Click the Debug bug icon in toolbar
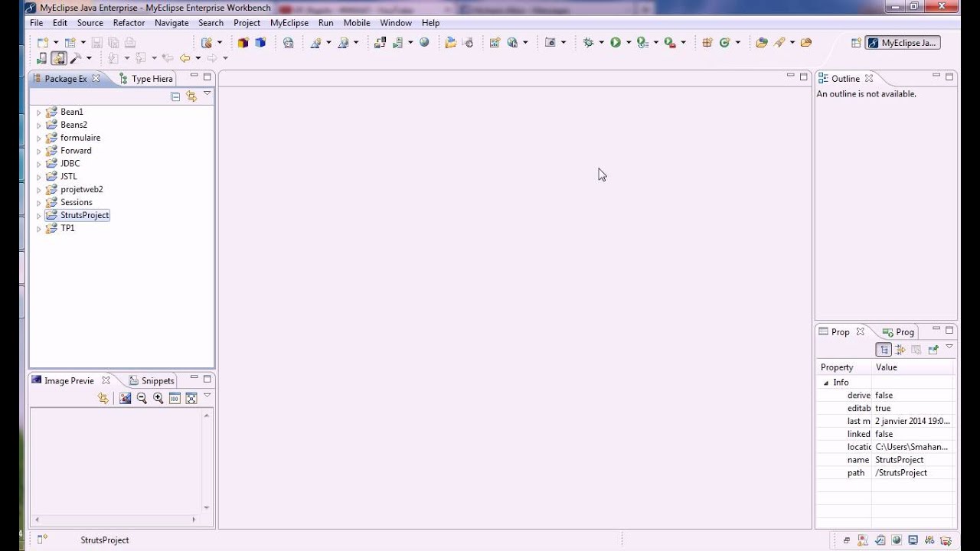Image resolution: width=980 pixels, height=551 pixels. [x=588, y=43]
